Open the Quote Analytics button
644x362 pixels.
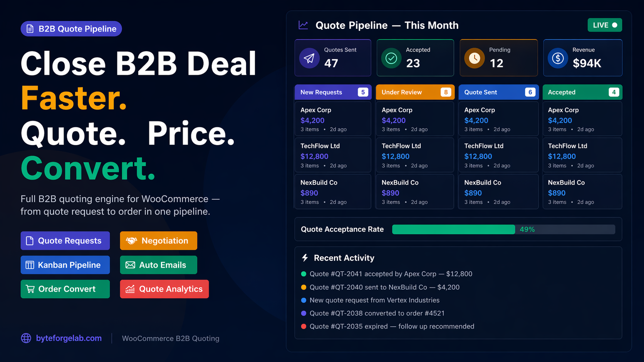pyautogui.click(x=164, y=289)
